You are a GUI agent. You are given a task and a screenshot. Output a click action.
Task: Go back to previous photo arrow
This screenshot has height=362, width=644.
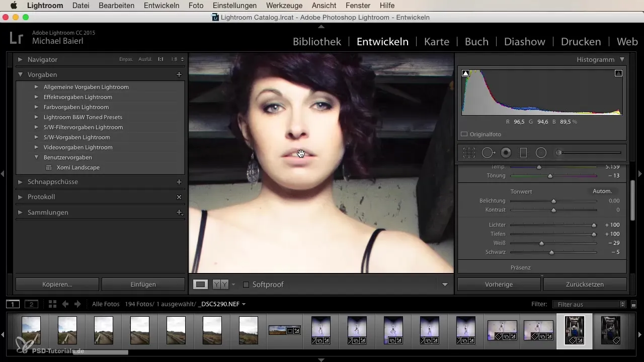click(x=65, y=304)
